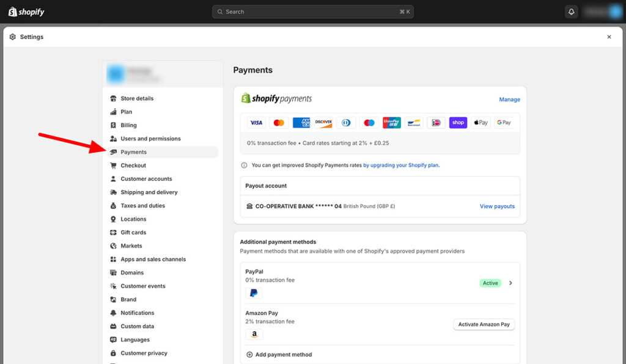Open Store details settings
Image resolution: width=626 pixels, height=364 pixels.
[x=137, y=98]
